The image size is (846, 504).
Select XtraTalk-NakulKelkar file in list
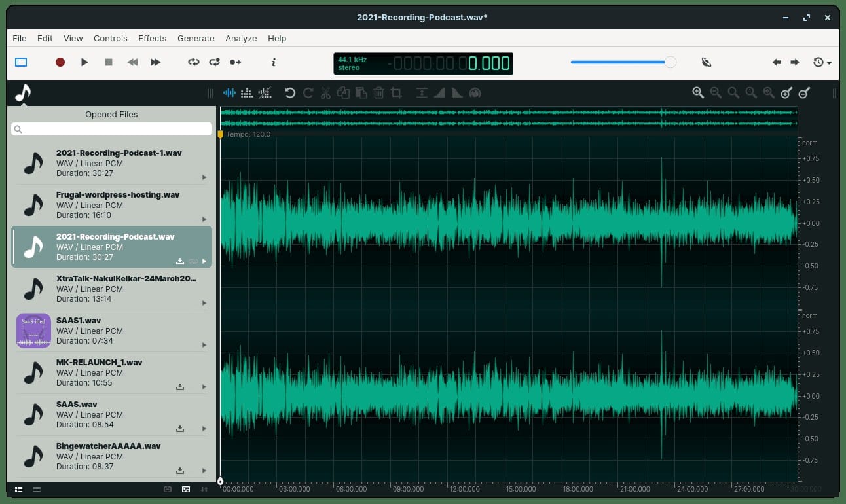pos(111,289)
